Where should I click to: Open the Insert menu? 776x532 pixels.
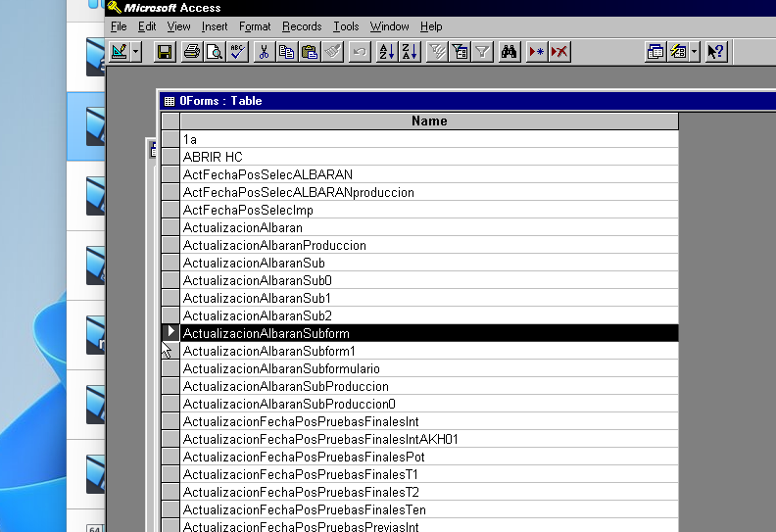[x=215, y=26]
